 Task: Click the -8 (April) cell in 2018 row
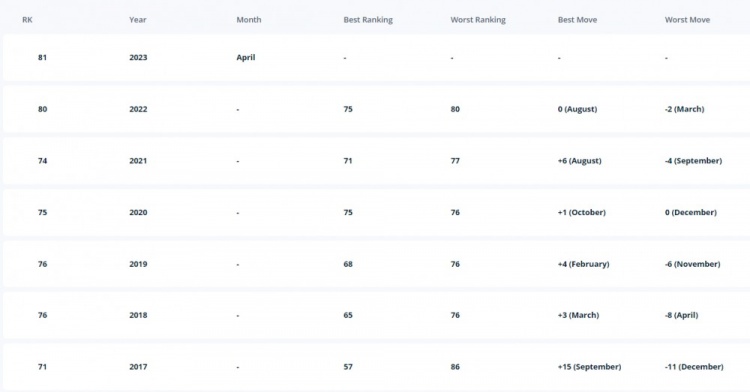682,315
